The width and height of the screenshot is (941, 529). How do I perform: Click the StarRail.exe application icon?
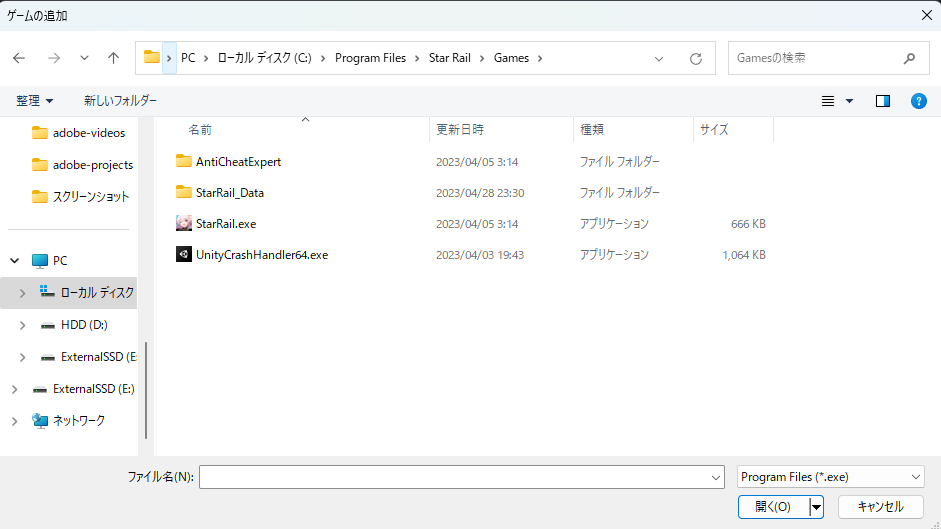[184, 223]
